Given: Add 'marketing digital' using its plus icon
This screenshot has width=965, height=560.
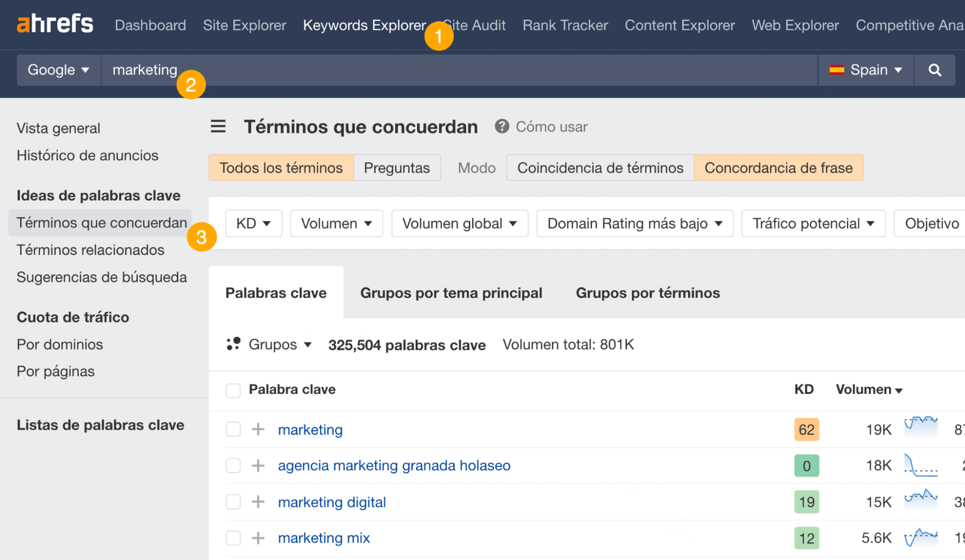Looking at the screenshot, I should click(x=258, y=502).
